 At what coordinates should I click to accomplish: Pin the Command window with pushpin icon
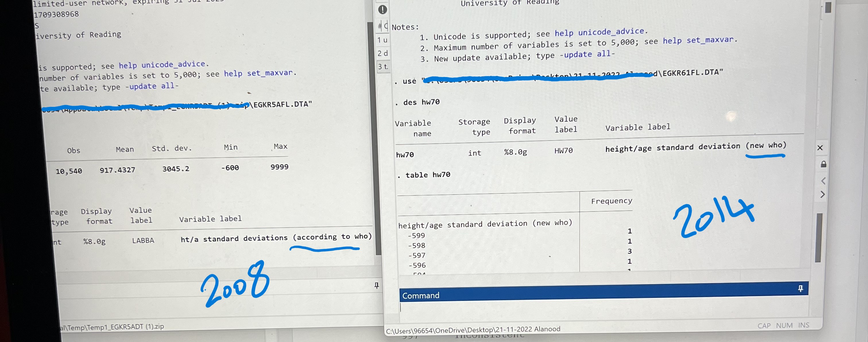tap(800, 288)
